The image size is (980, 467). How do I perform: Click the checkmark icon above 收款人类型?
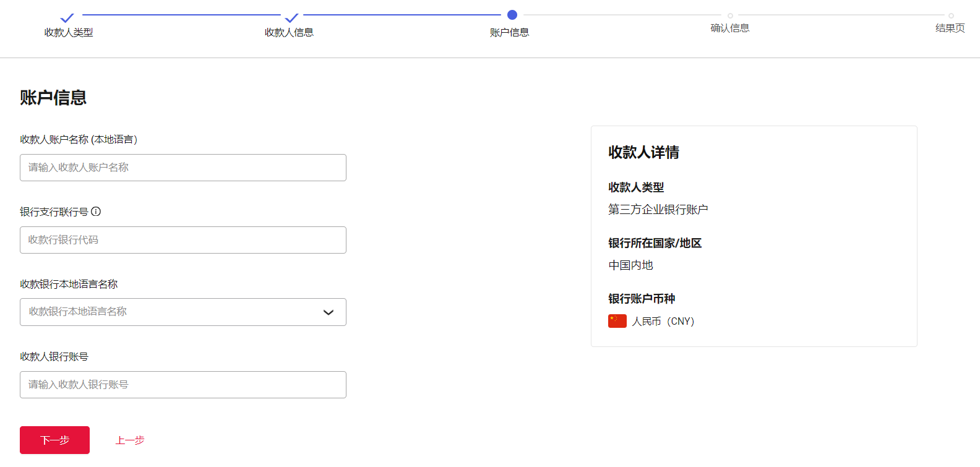click(67, 18)
